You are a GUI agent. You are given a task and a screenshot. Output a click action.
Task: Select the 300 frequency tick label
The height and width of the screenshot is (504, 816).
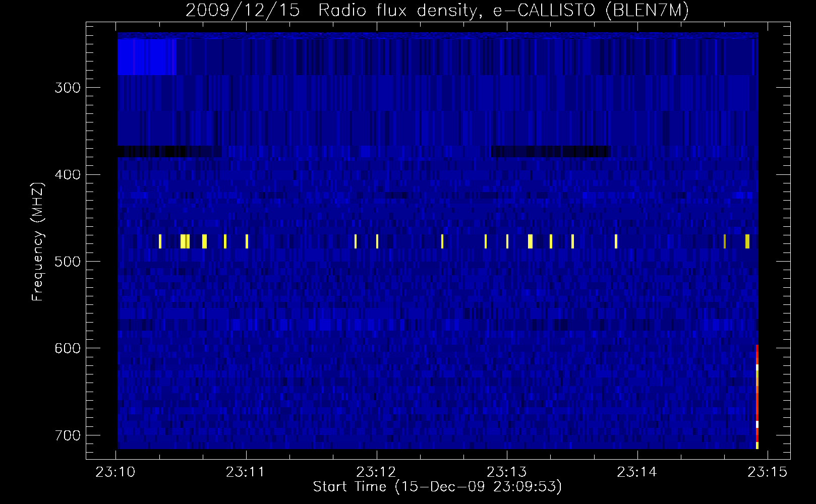(x=68, y=88)
